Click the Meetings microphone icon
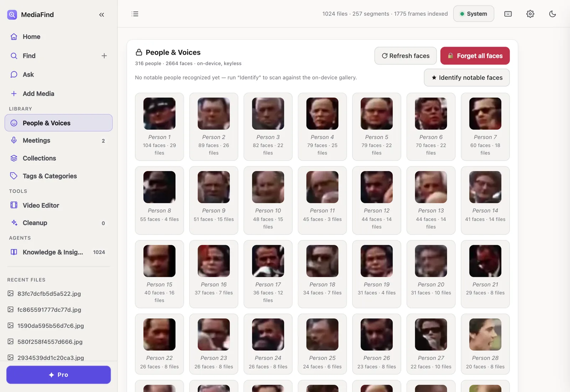 [x=14, y=140]
